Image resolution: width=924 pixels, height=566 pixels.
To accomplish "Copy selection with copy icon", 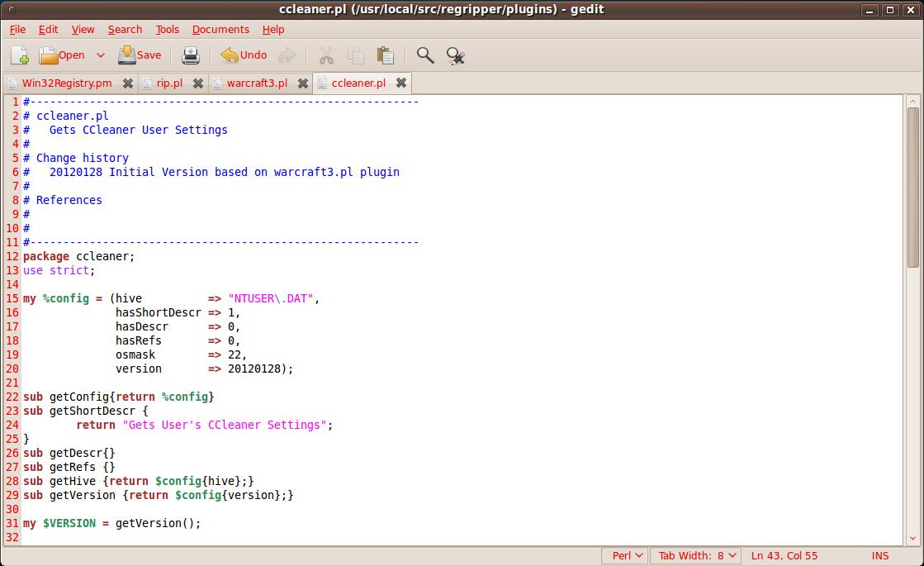I will [355, 55].
